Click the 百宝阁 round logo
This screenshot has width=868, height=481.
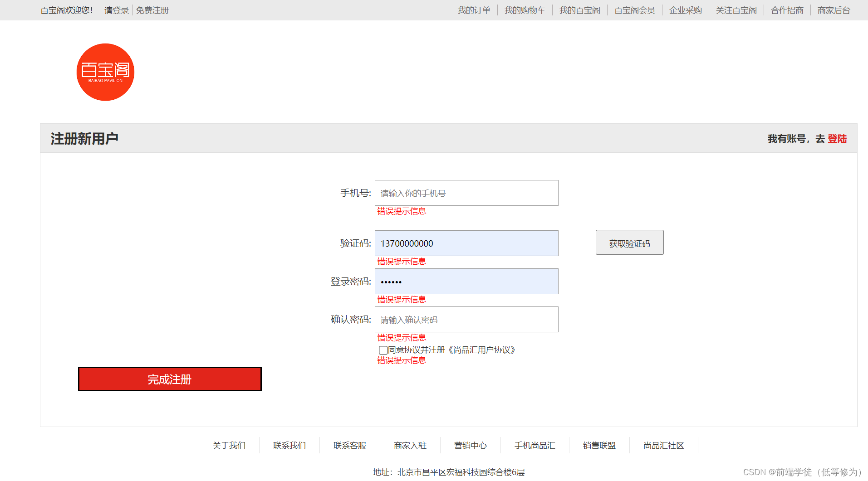pos(105,72)
